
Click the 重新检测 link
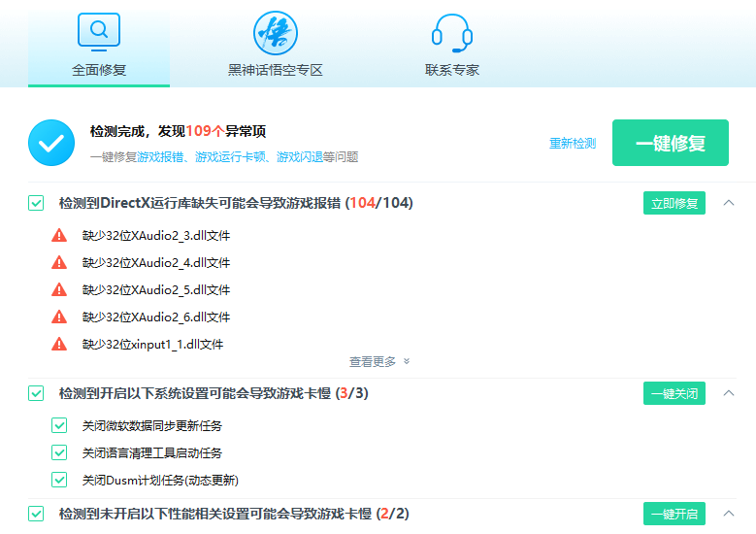pos(573,144)
